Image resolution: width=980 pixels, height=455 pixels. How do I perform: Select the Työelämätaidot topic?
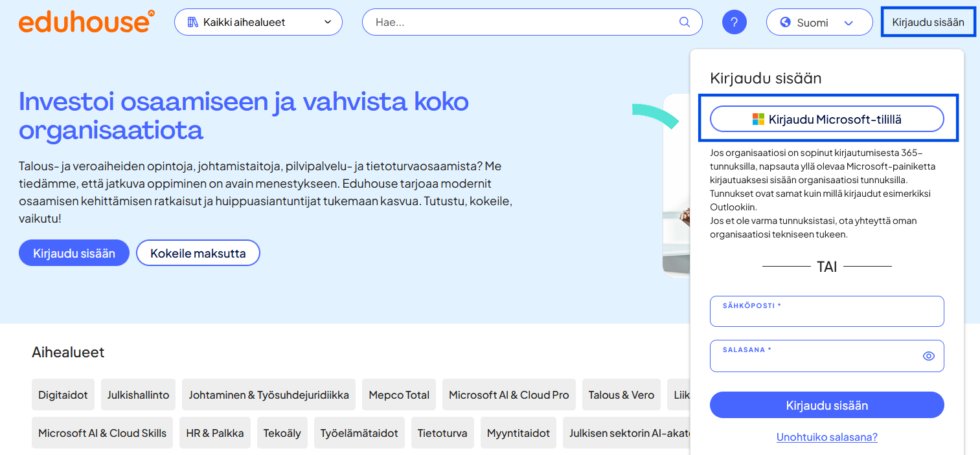click(359, 433)
